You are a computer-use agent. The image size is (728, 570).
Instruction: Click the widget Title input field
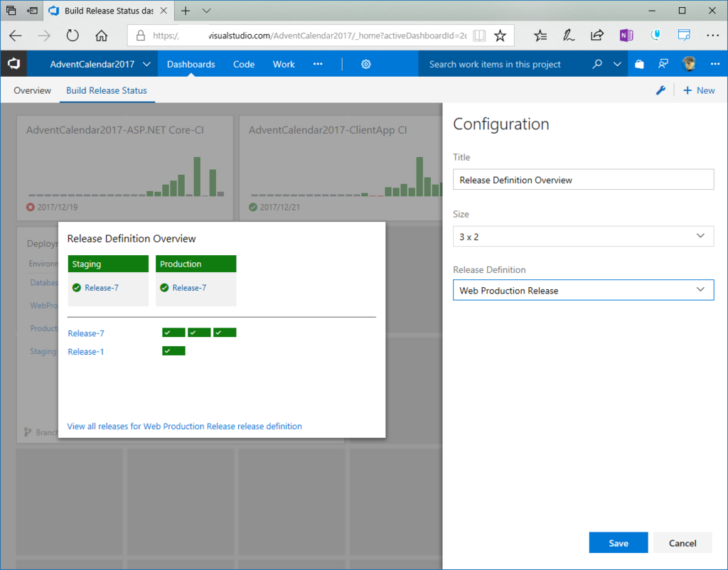583,179
